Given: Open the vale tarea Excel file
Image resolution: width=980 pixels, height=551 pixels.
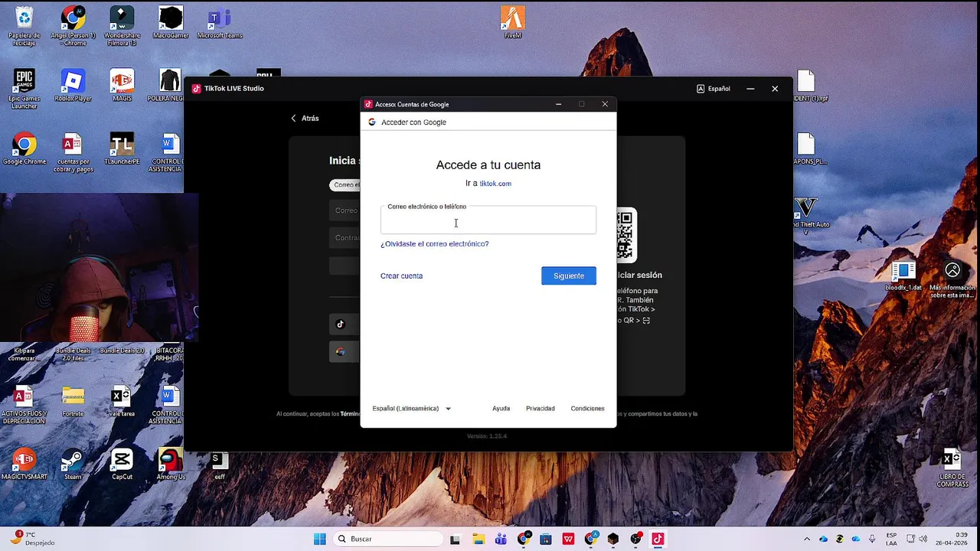Looking at the screenshot, I should (122, 402).
